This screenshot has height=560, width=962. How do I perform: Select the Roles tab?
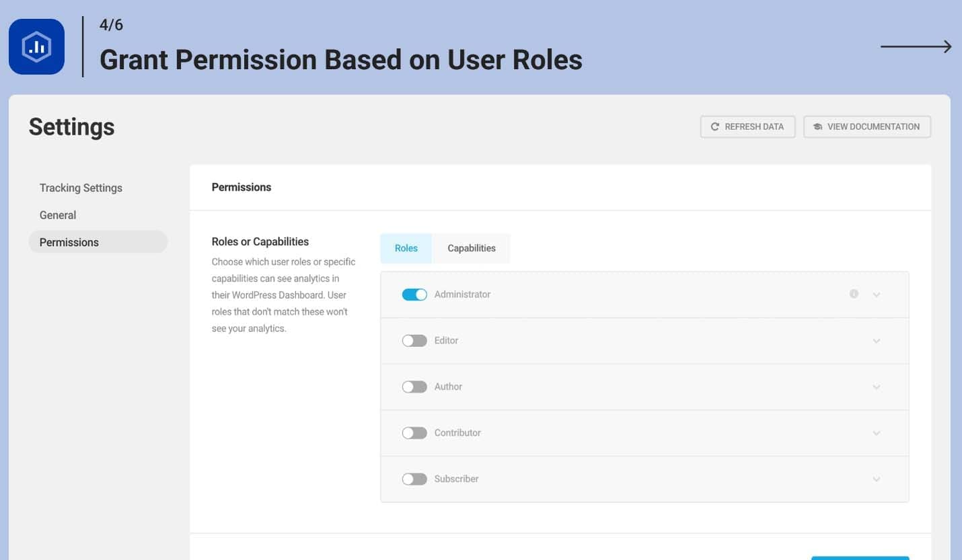coord(406,248)
